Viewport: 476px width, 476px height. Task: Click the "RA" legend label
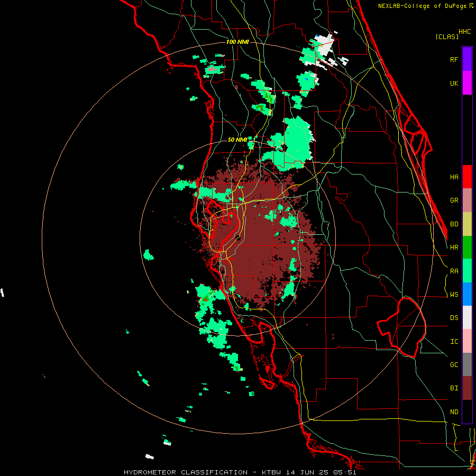(x=454, y=271)
